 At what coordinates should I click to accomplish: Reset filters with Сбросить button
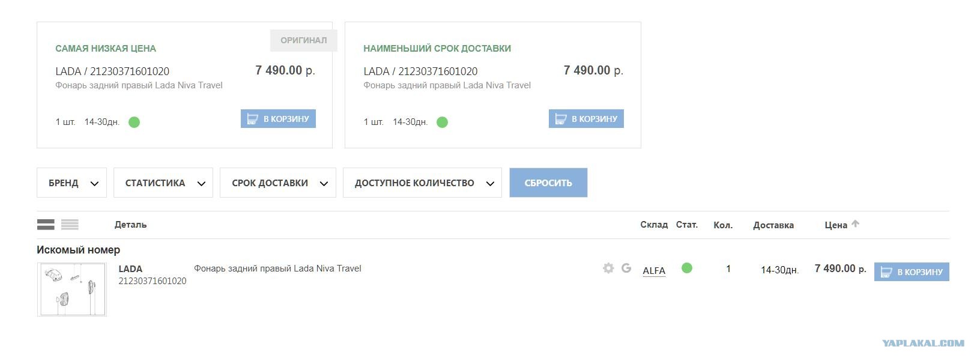click(x=548, y=183)
